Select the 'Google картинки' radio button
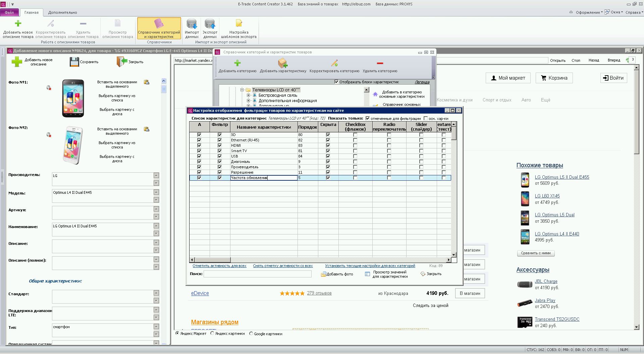This screenshot has height=354, width=644. point(251,334)
